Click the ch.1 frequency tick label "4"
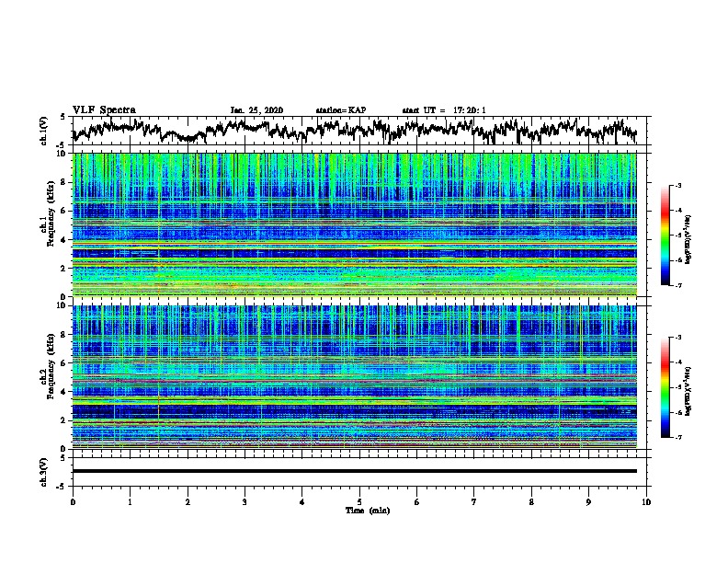 tap(63, 239)
